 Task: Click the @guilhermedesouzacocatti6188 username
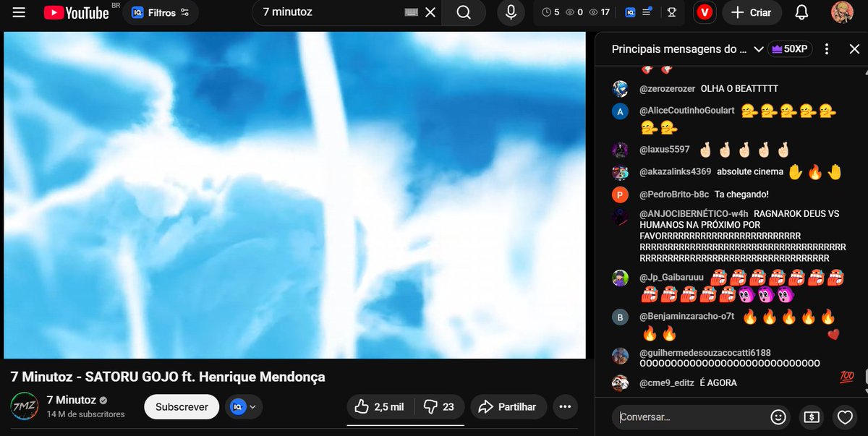click(705, 353)
